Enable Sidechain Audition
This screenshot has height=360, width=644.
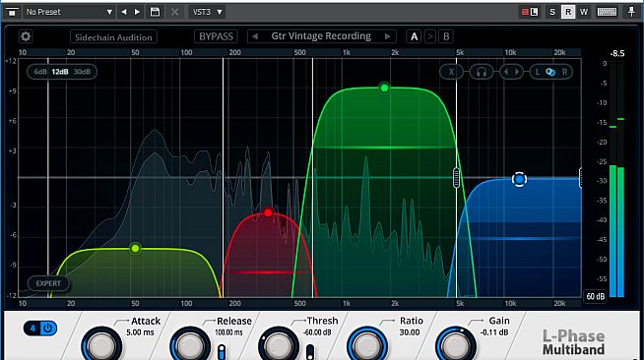(113, 37)
